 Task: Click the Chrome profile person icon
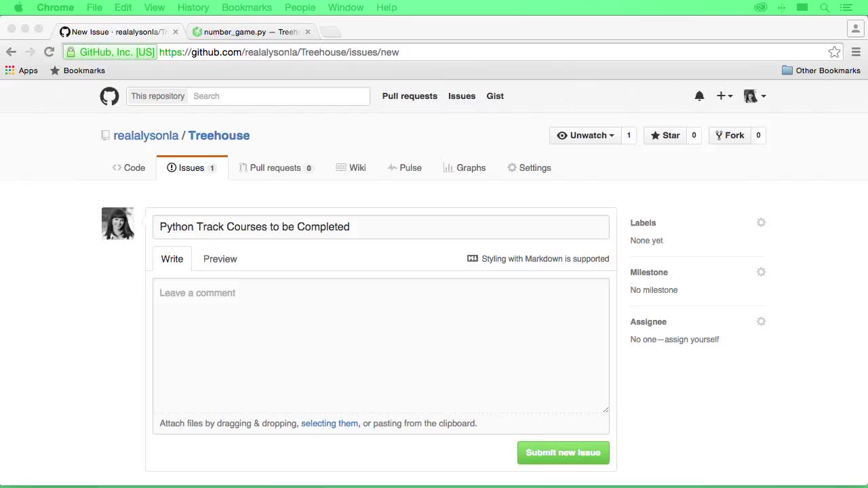click(856, 28)
